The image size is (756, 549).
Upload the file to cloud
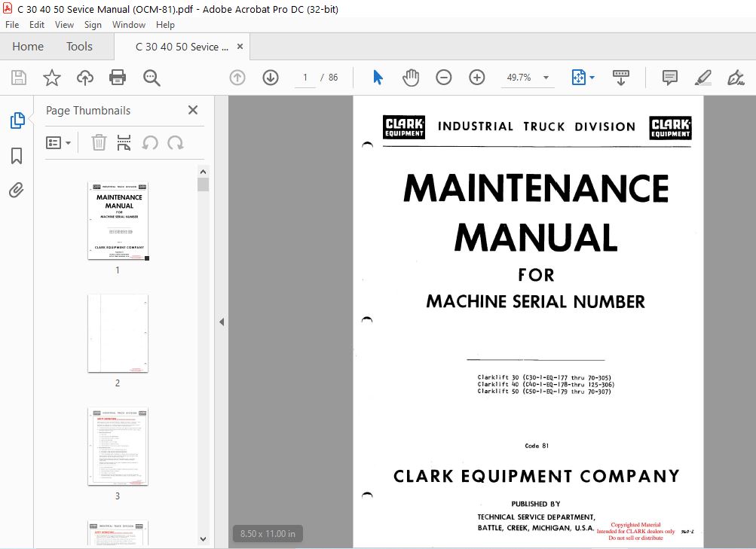85,78
